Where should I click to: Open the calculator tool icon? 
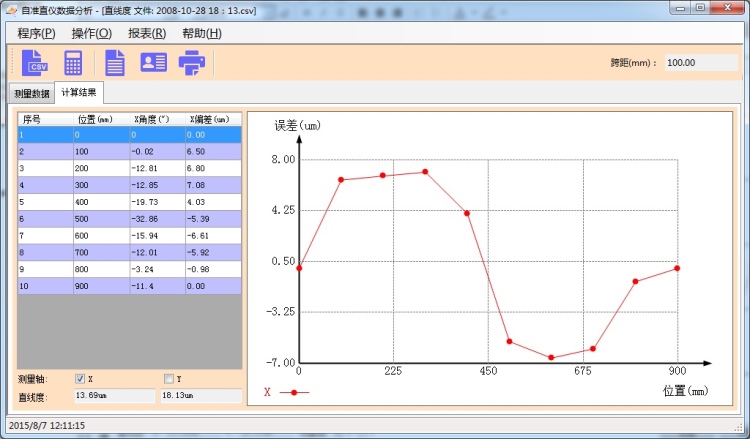click(73, 62)
